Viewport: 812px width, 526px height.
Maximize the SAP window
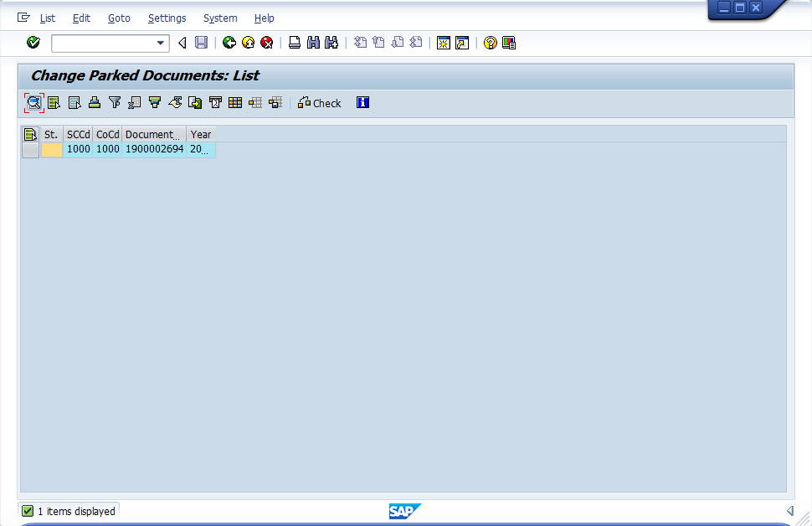740,8
